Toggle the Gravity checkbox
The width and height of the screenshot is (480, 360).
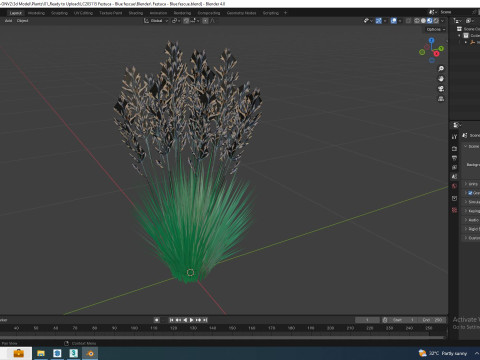tap(470, 193)
